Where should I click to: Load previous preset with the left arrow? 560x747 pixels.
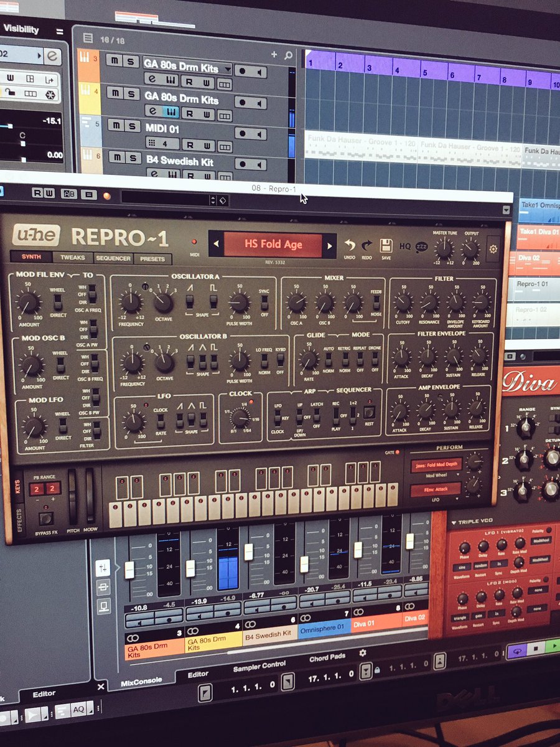coord(217,245)
